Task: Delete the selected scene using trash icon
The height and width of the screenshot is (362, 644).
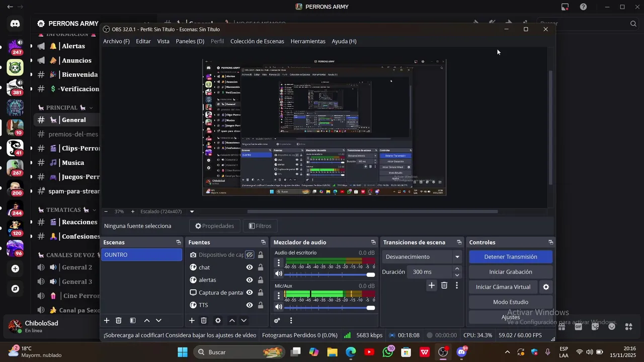Action: (x=119, y=321)
